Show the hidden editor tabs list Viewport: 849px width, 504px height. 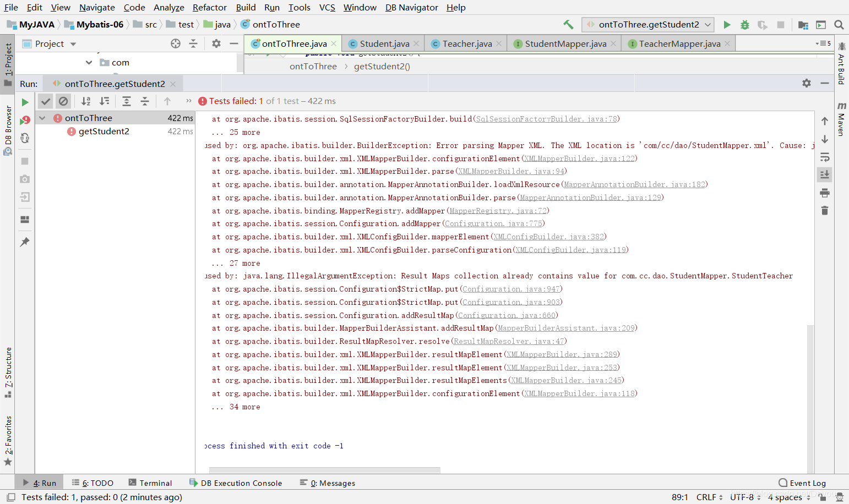pyautogui.click(x=823, y=43)
